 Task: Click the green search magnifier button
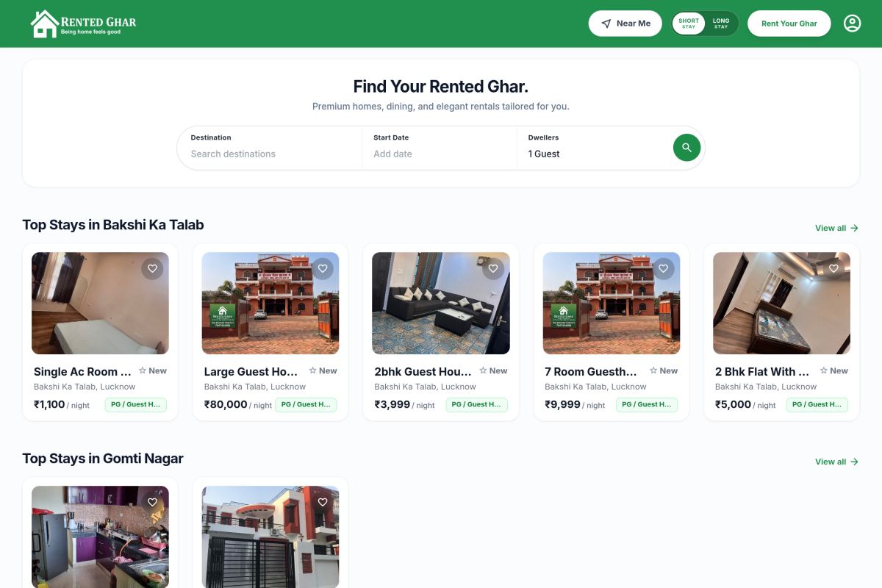686,148
